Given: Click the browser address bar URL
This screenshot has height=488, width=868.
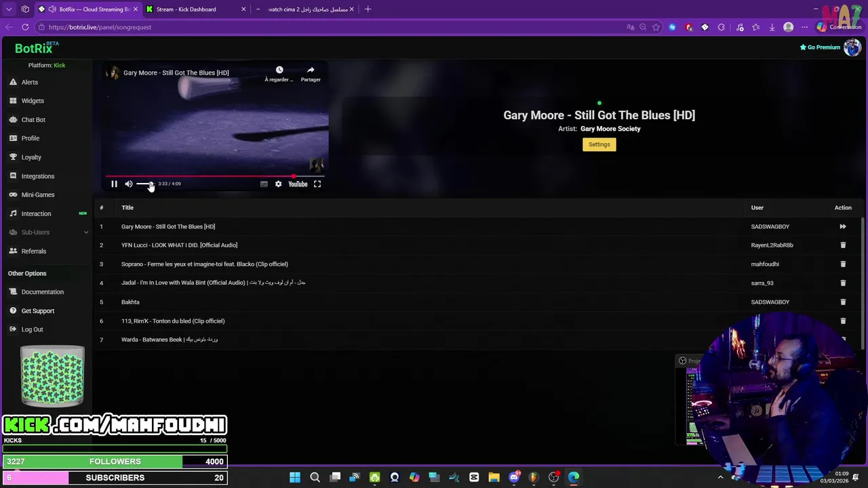Looking at the screenshot, I should pos(100,27).
